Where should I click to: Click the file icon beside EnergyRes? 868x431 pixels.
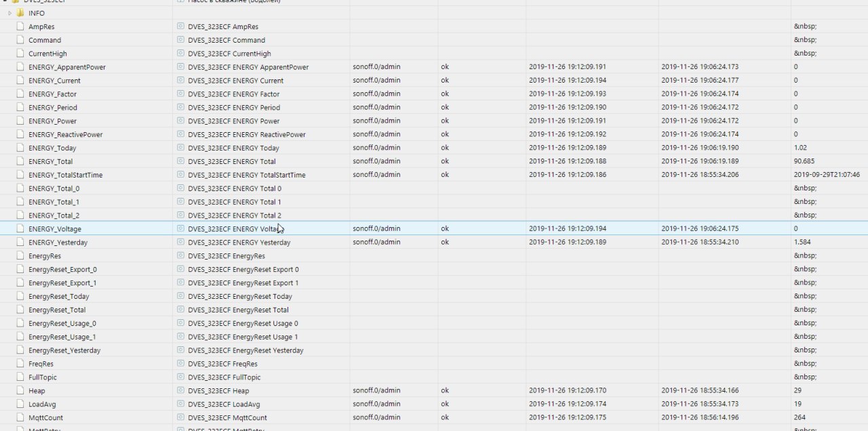click(20, 255)
